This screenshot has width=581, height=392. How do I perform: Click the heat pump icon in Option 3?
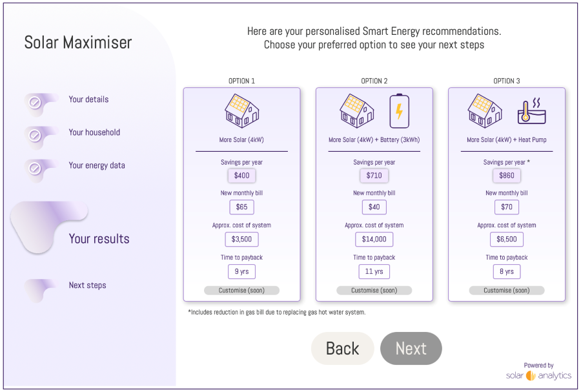(x=530, y=111)
